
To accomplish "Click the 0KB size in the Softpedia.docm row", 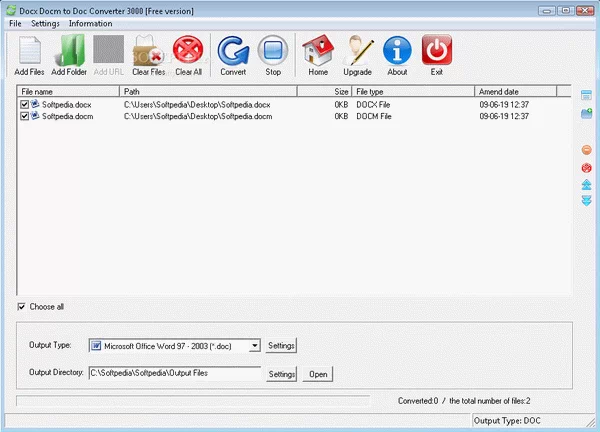I will pyautogui.click(x=341, y=116).
